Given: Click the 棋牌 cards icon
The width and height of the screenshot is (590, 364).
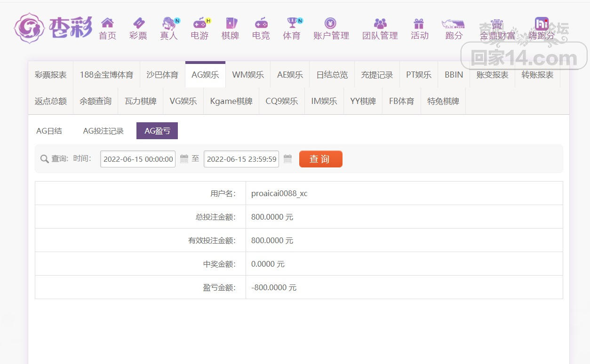Looking at the screenshot, I should (231, 23).
